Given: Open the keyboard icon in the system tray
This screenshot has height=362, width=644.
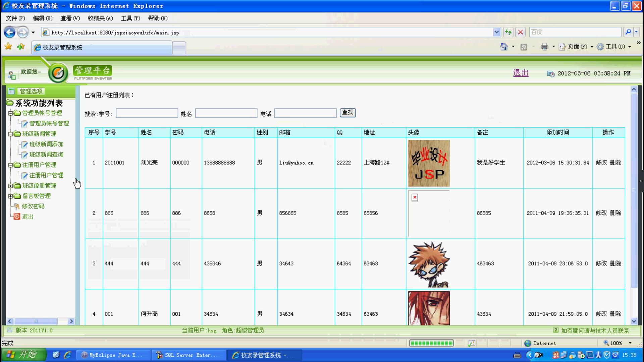Looking at the screenshot, I should tap(517, 355).
